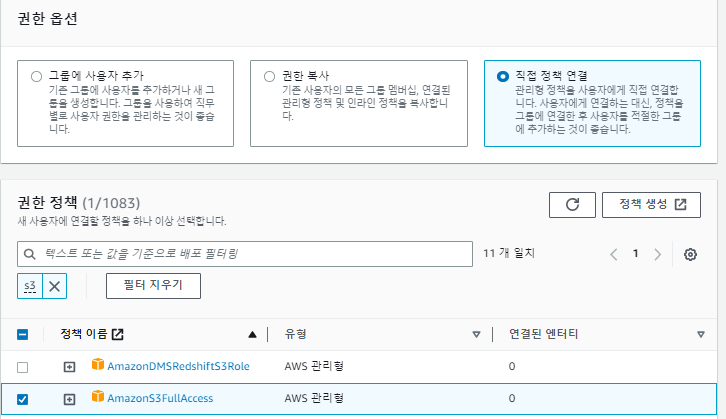Click the 권한 옵션 section heading
Image resolution: width=726 pixels, height=419 pixels.
[48, 19]
